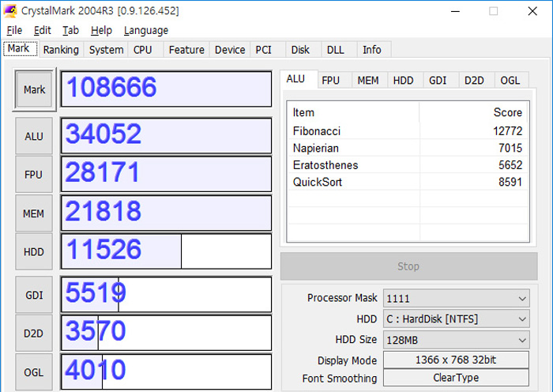Click the CrystalMark app icon in title bar
Image resolution: width=553 pixels, height=392 pixels.
tap(9, 10)
